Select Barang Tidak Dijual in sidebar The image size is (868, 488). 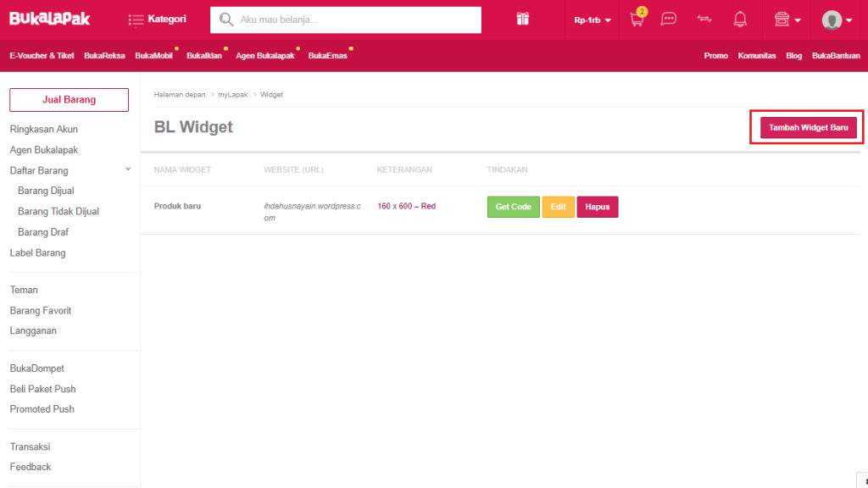coord(58,211)
